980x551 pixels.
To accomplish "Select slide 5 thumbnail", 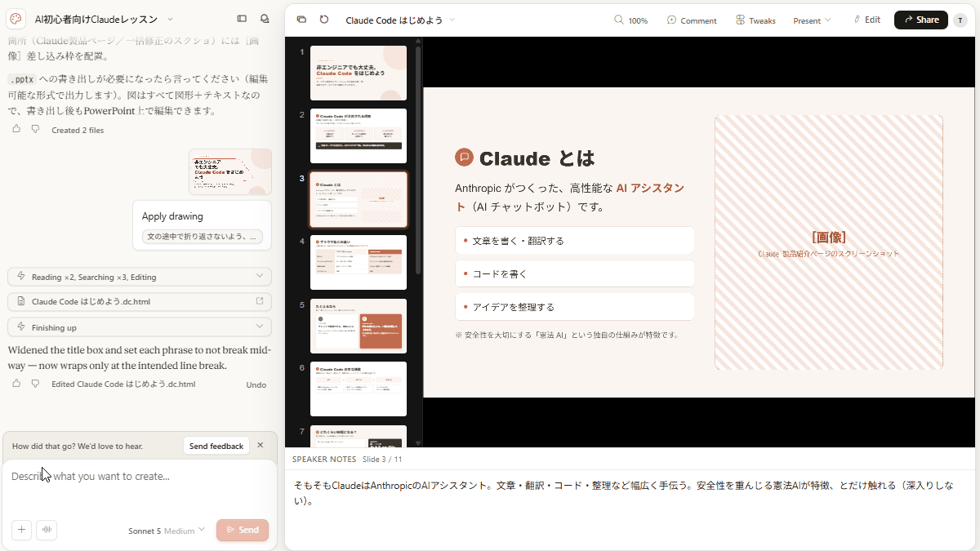I will (x=359, y=326).
